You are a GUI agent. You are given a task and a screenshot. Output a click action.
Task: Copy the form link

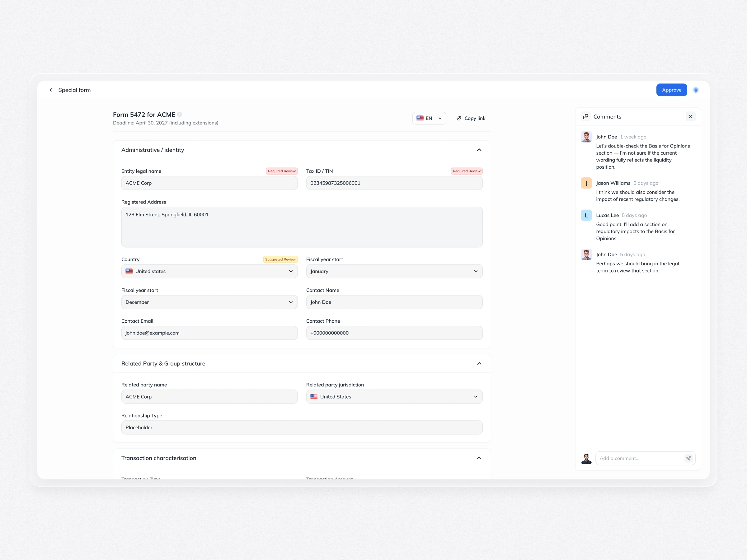tap(471, 118)
